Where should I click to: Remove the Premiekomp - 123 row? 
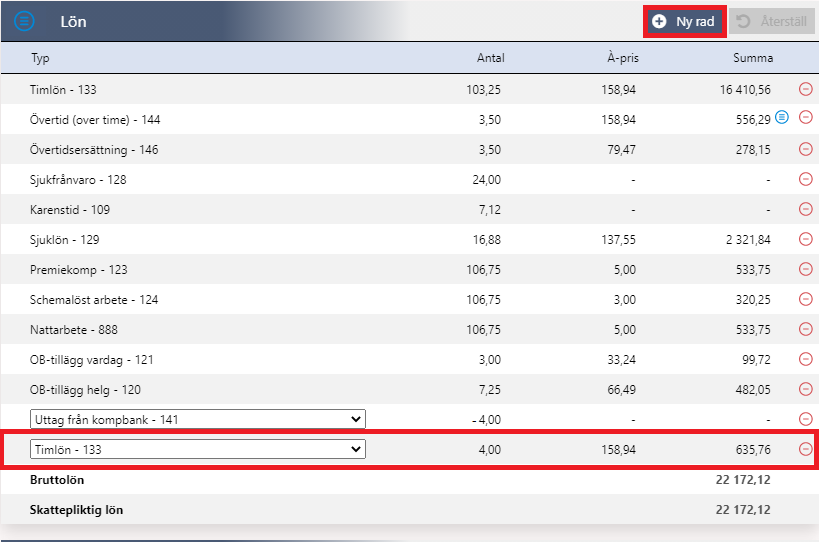pos(806,269)
